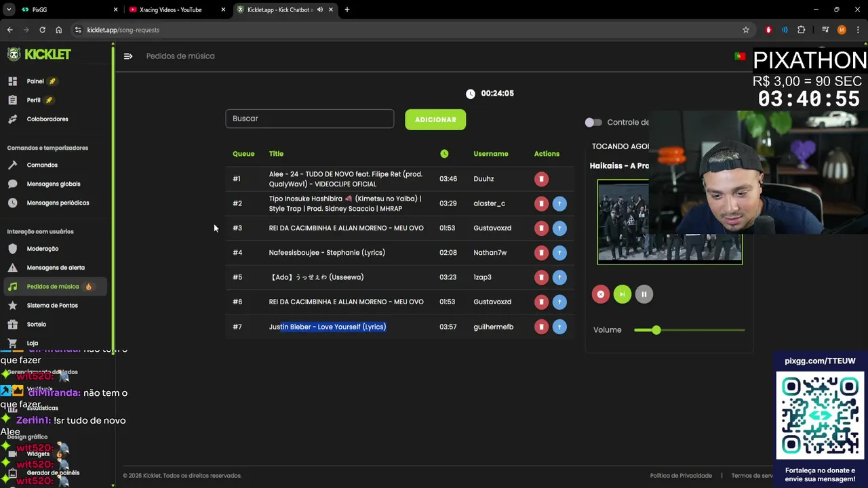This screenshot has height=488, width=868.
Task: Move queue #6 REI DA CACIMBINHA up
Action: click(559, 302)
